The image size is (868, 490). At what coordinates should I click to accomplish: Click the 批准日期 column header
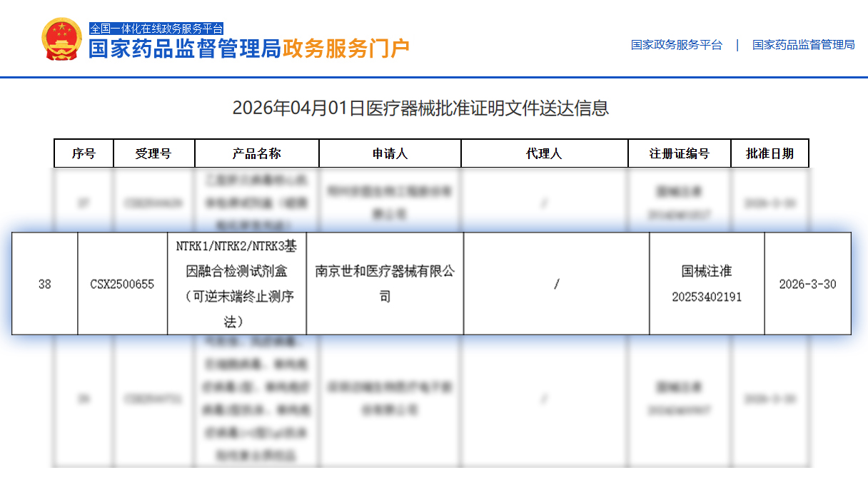pos(770,153)
